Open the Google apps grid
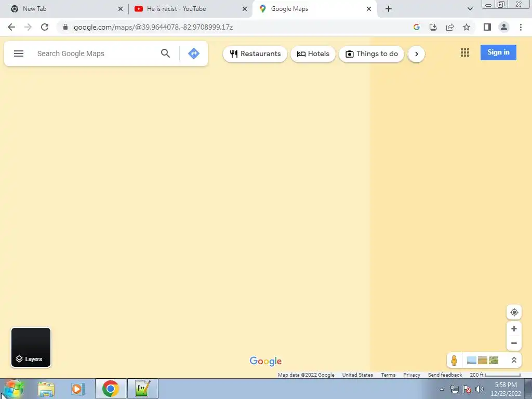 (x=465, y=52)
